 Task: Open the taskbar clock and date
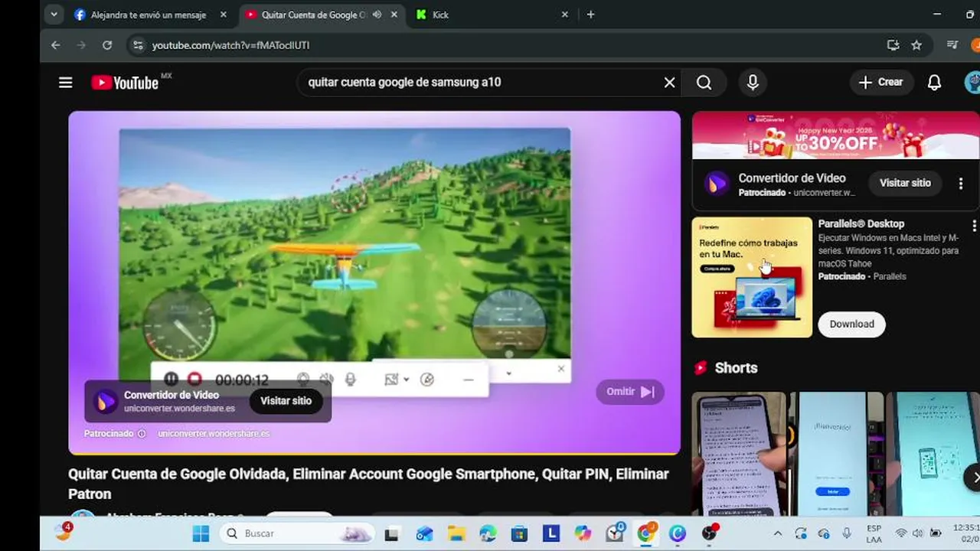pos(965,533)
